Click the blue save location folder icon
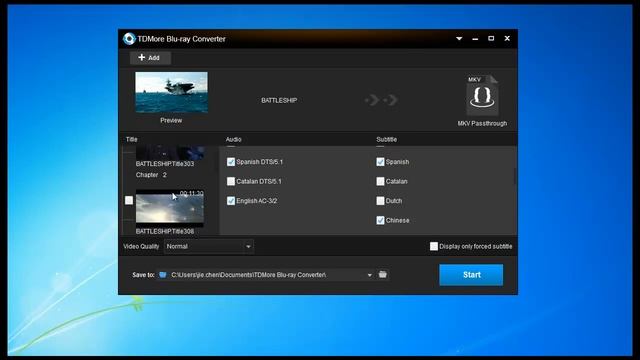Viewport: 640px width, 360px height. [x=162, y=275]
